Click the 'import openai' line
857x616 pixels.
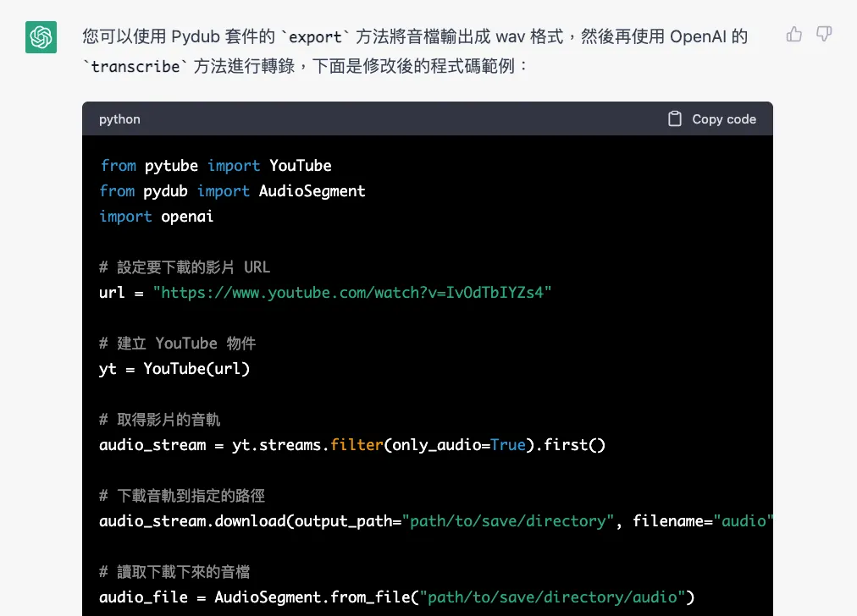click(157, 217)
